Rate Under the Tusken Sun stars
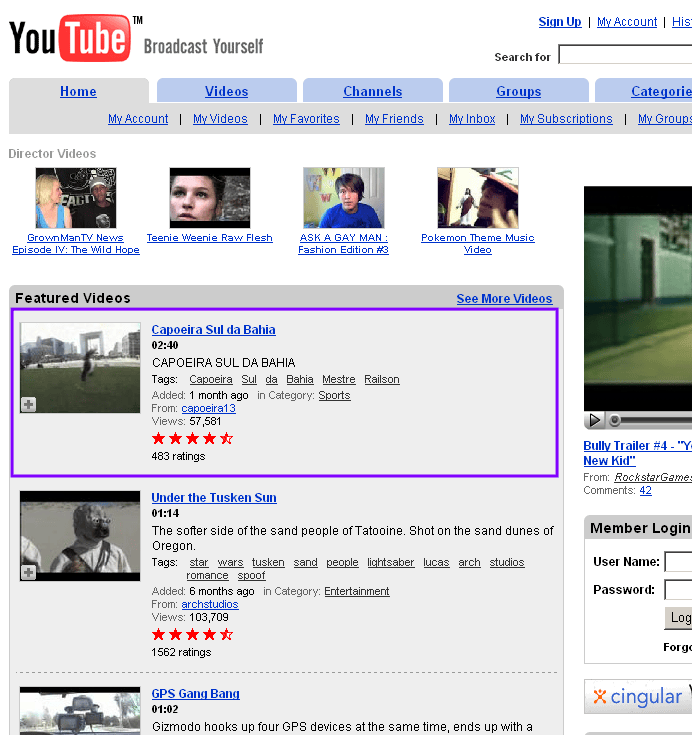 coord(192,635)
